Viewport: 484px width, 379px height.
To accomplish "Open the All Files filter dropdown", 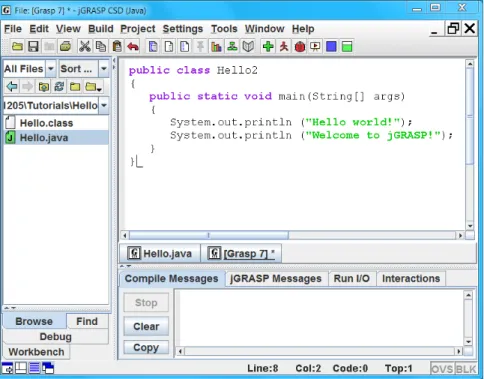I will pyautogui.click(x=51, y=69).
